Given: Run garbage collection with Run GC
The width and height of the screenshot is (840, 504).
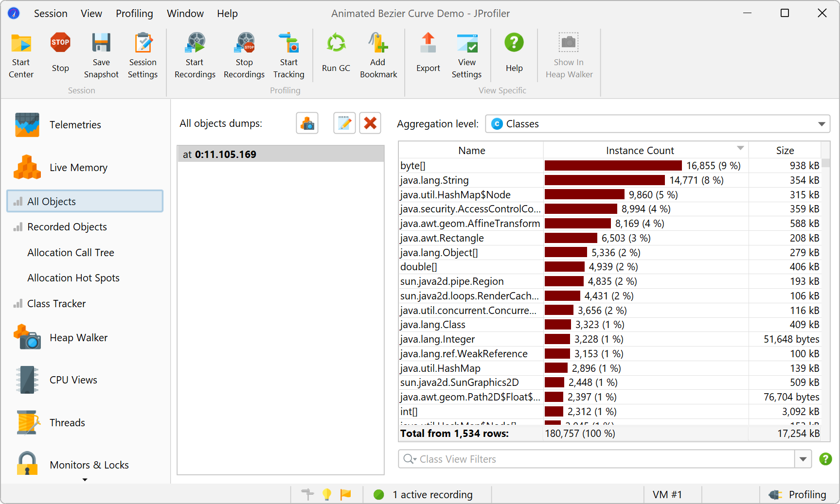Looking at the screenshot, I should click(x=336, y=52).
